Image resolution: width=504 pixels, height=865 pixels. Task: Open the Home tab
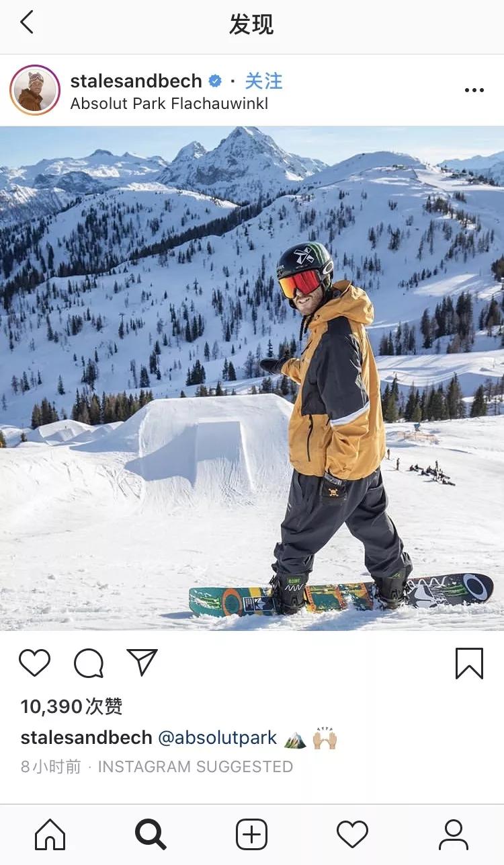pyautogui.click(x=50, y=835)
